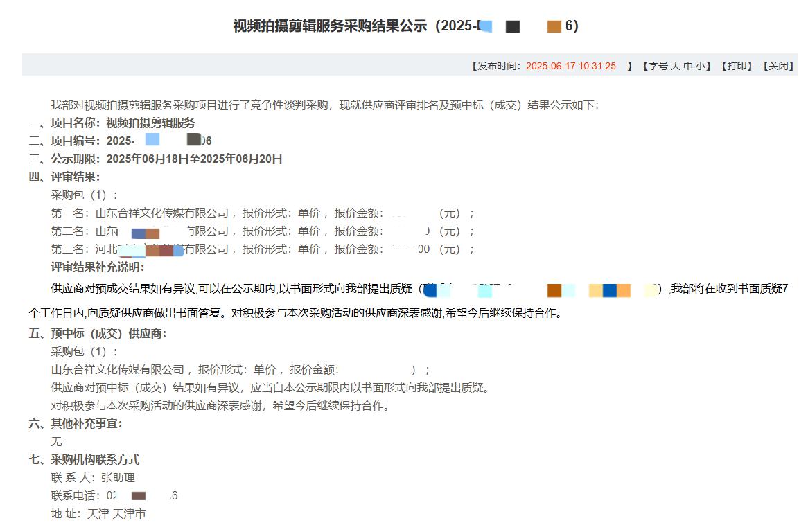Click the 评审结果补充说明 heading
The width and height of the screenshot is (808, 532).
pyautogui.click(x=98, y=267)
